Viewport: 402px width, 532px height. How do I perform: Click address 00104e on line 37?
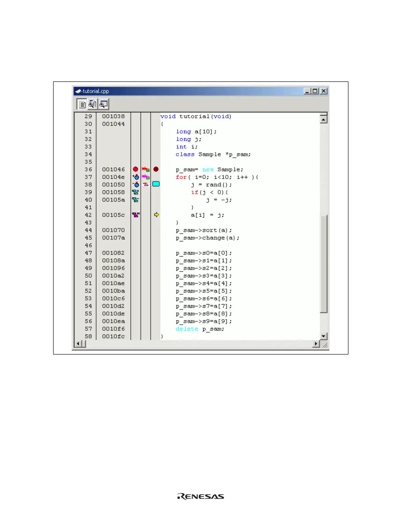click(x=113, y=177)
